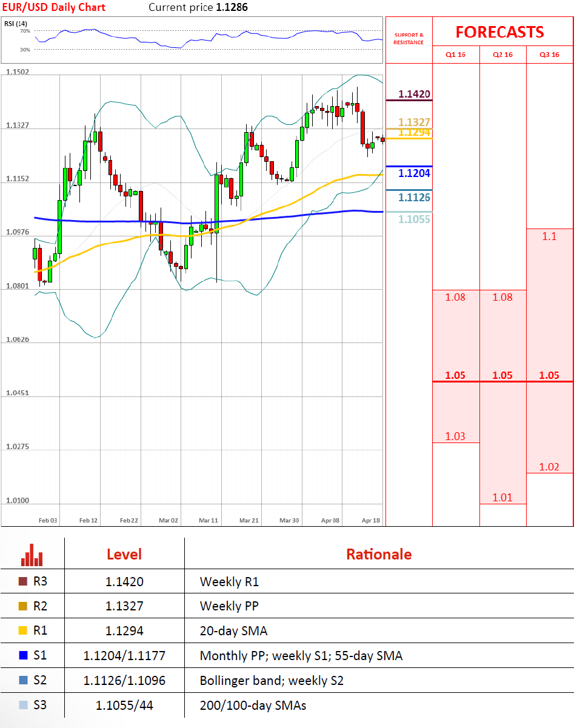This screenshot has height=728, width=577.
Task: Select the light blue S3 color swatch
Action: pos(23,706)
